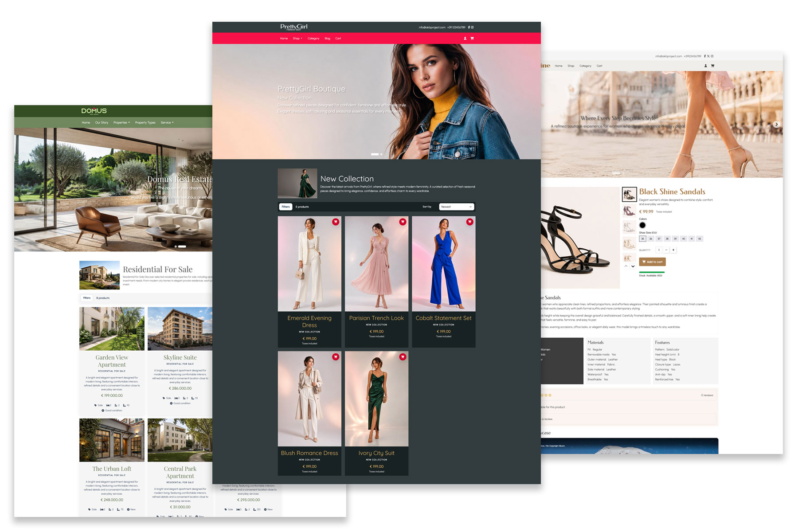Open Filters button on Domus listing

click(x=87, y=298)
